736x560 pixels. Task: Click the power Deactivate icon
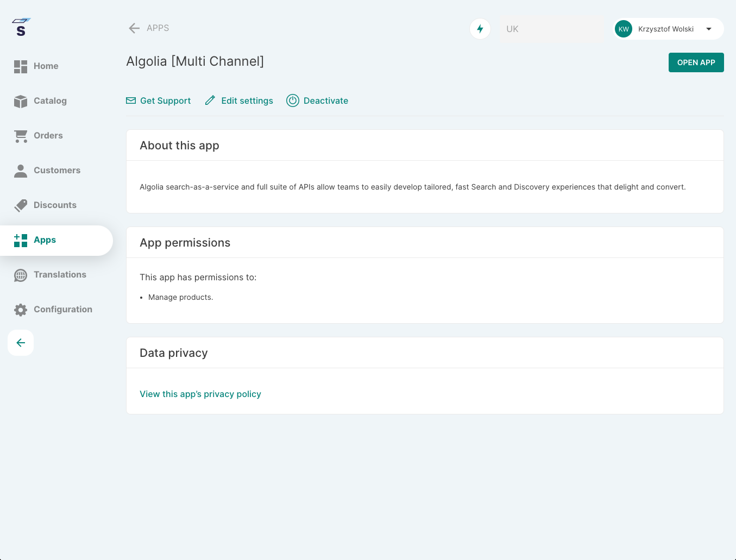tap(293, 100)
